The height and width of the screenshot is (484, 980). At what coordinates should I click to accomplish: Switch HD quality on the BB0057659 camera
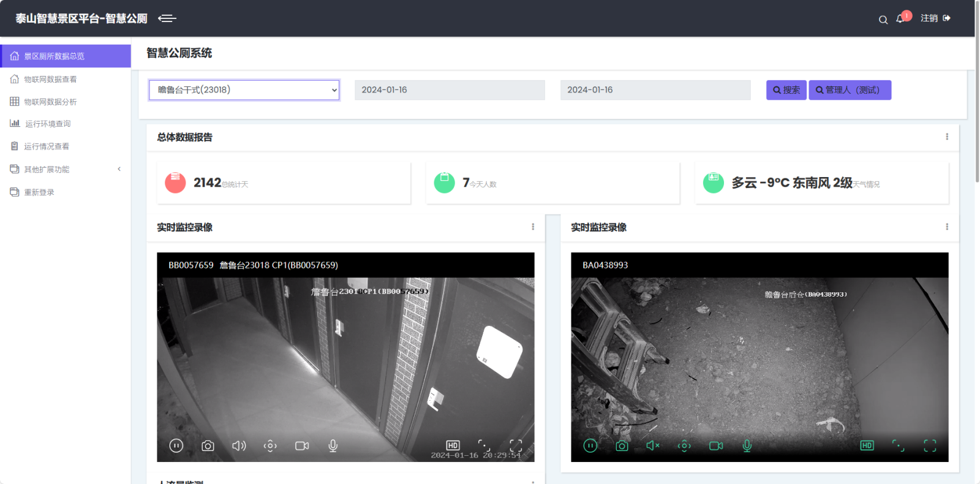click(x=453, y=445)
